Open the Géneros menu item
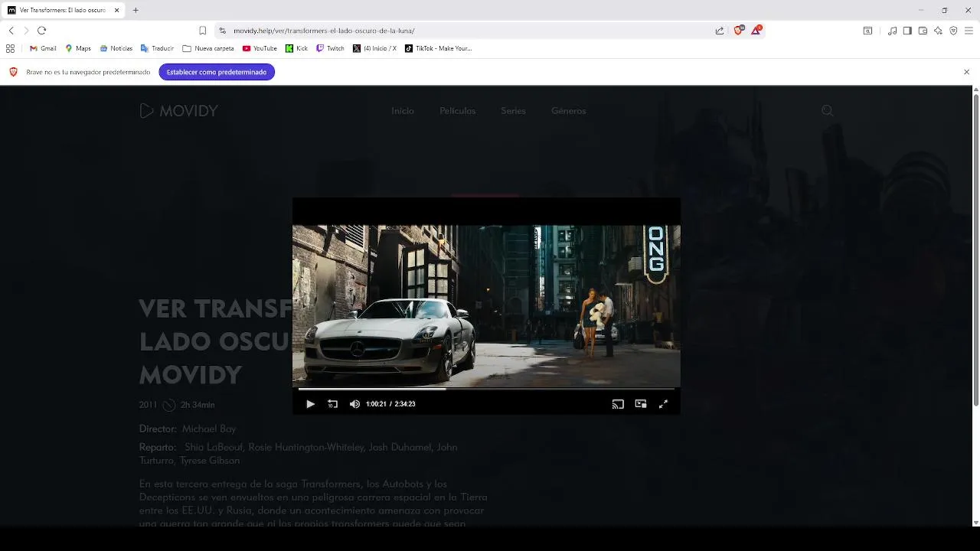 (x=568, y=111)
